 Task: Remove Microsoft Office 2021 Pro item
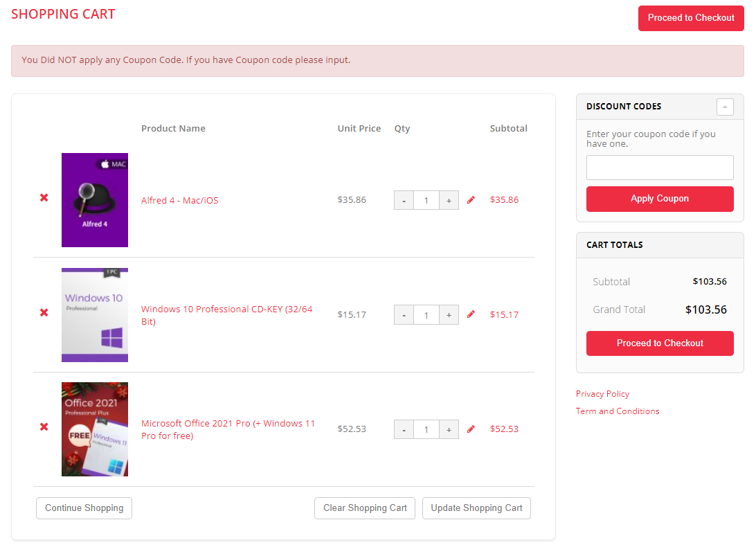[x=44, y=427]
